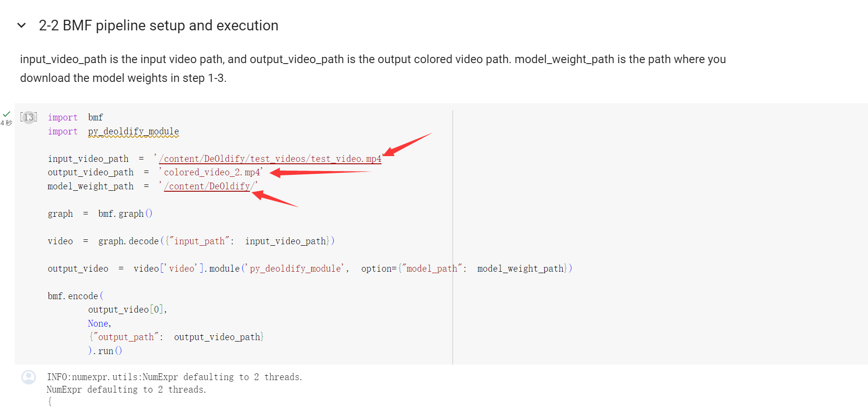Click the 'INFO:numexpr.utils' output log line
The image size is (868, 409).
[174, 377]
